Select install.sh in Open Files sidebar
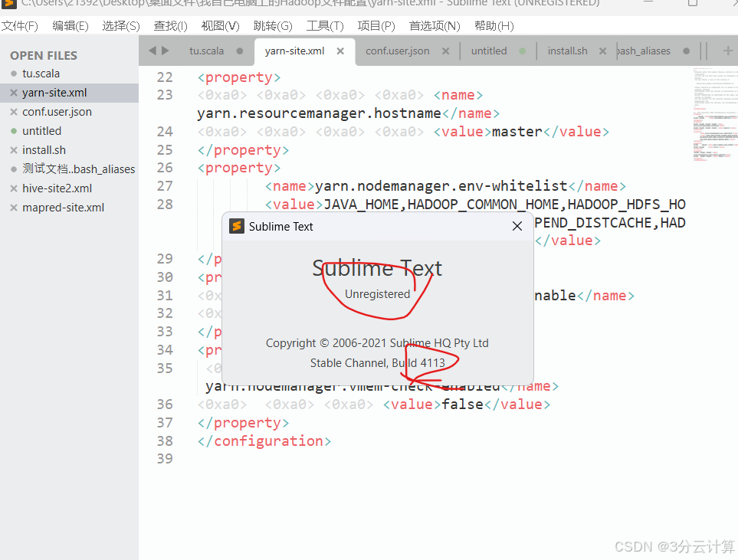 (x=44, y=150)
